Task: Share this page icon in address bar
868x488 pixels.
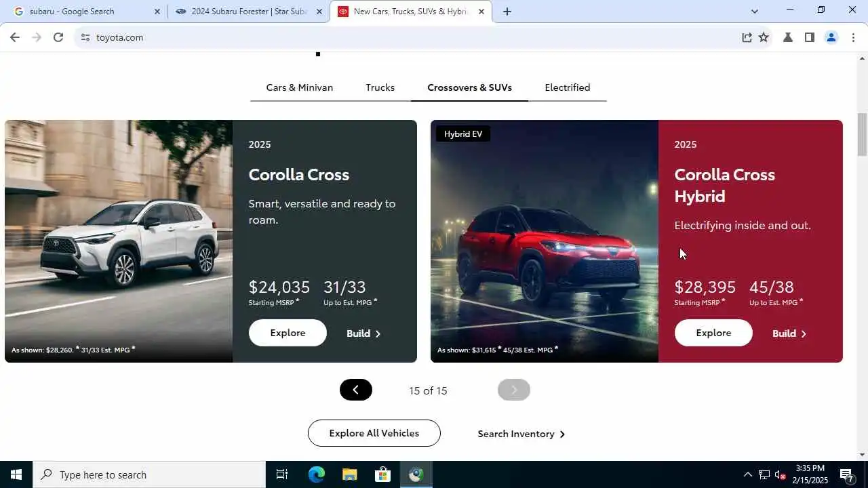Action: [747, 37]
